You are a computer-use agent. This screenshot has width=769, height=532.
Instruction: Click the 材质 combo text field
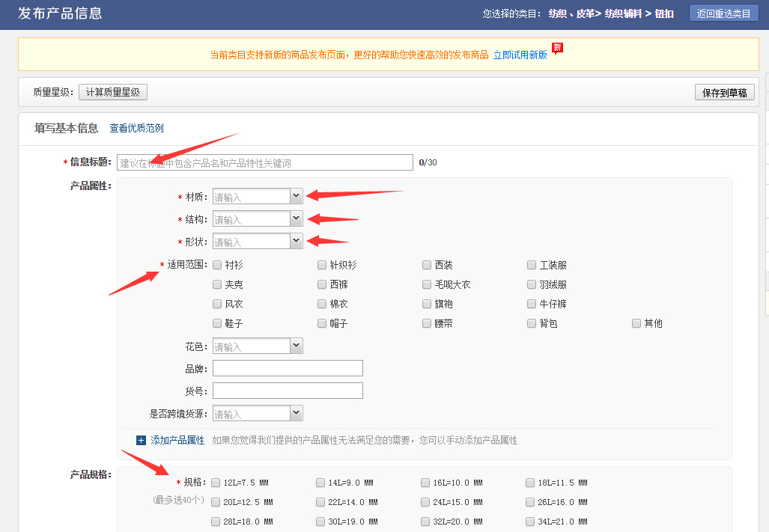point(252,197)
